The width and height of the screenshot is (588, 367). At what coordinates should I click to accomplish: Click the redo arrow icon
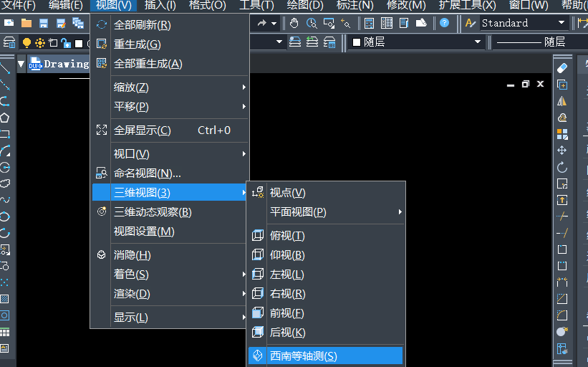tap(261, 23)
